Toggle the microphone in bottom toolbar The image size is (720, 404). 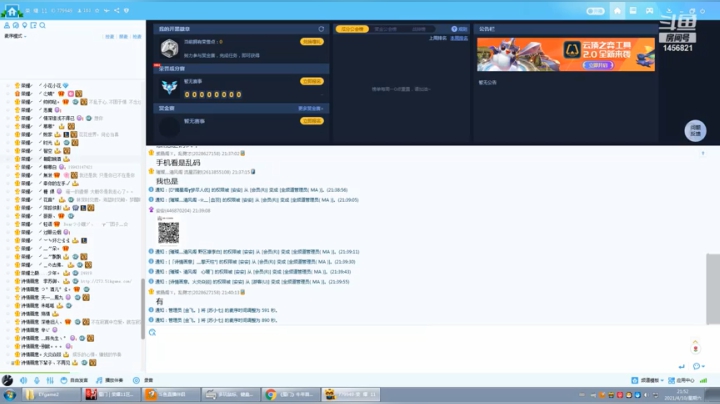[37, 380]
